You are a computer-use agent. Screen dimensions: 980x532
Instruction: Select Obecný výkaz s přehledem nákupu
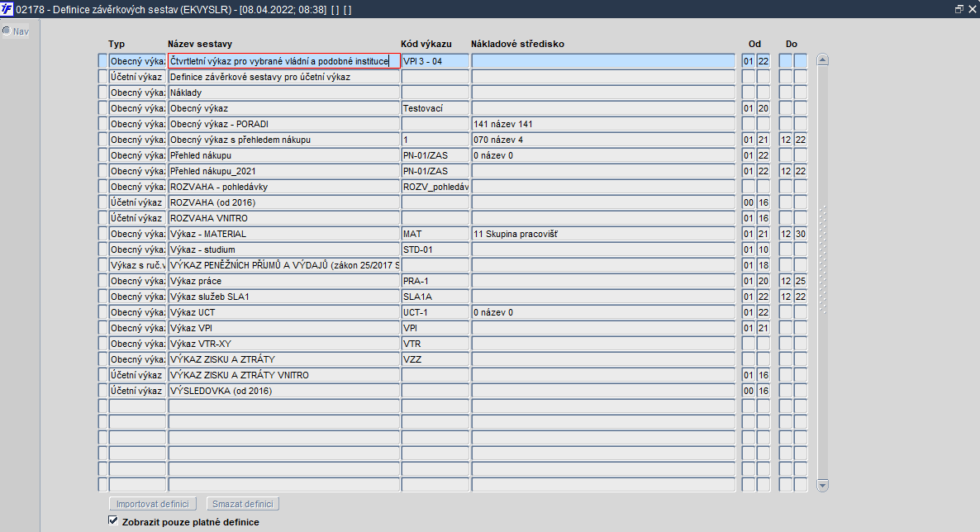tap(283, 140)
